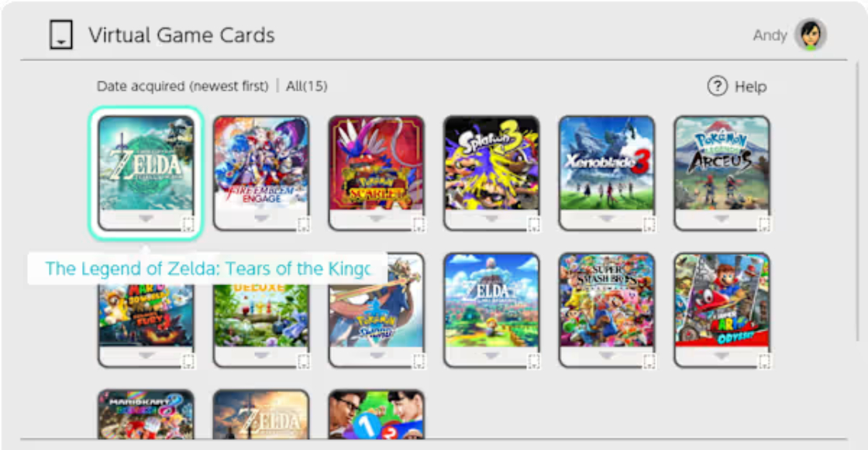868x450 pixels.
Task: Click the Help question mark icon
Action: (x=718, y=86)
